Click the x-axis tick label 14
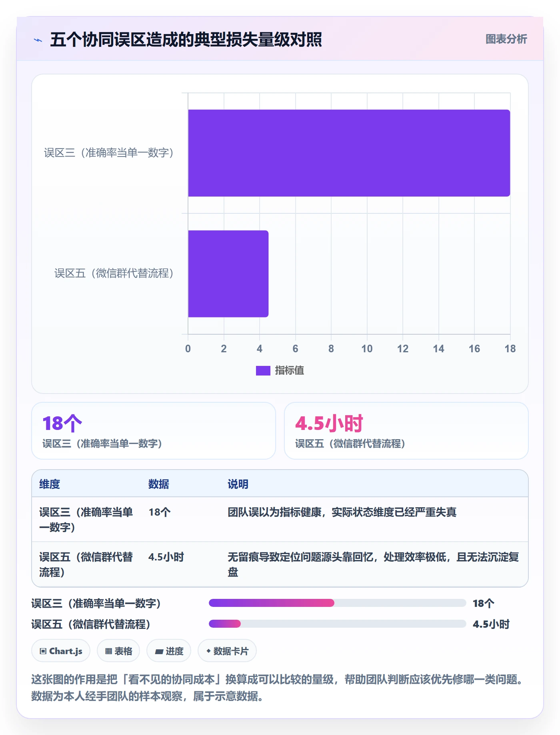560x735 pixels. (x=438, y=349)
